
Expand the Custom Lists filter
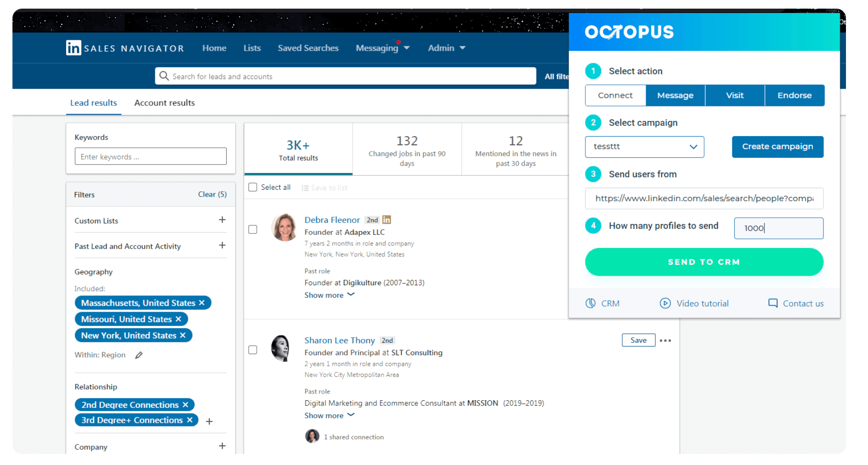pos(222,220)
